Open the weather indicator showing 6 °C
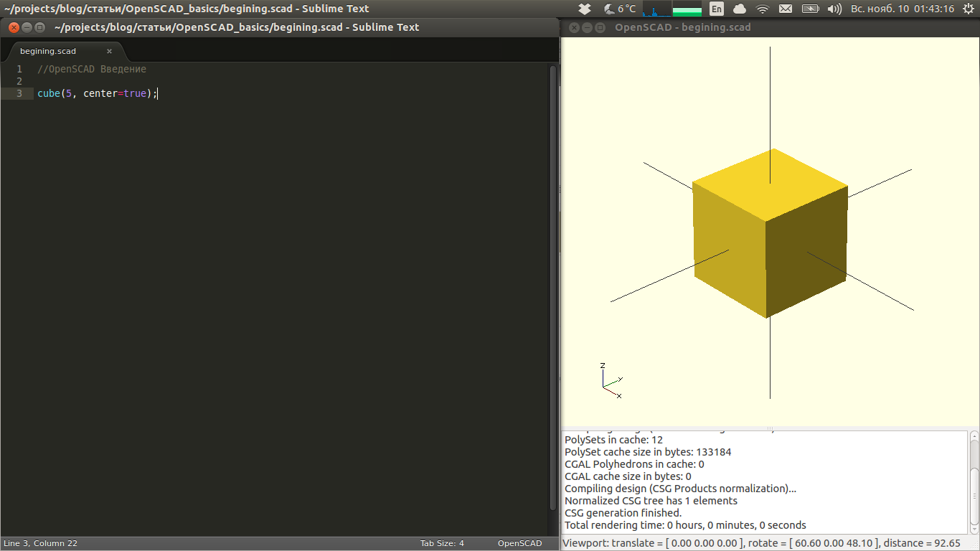Viewport: 980px width, 551px height. pos(620,9)
